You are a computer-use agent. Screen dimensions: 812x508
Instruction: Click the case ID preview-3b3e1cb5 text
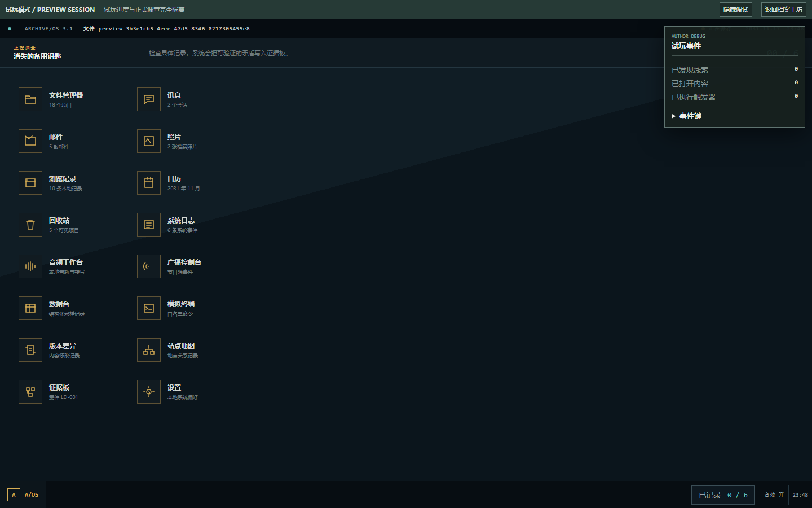174,29
